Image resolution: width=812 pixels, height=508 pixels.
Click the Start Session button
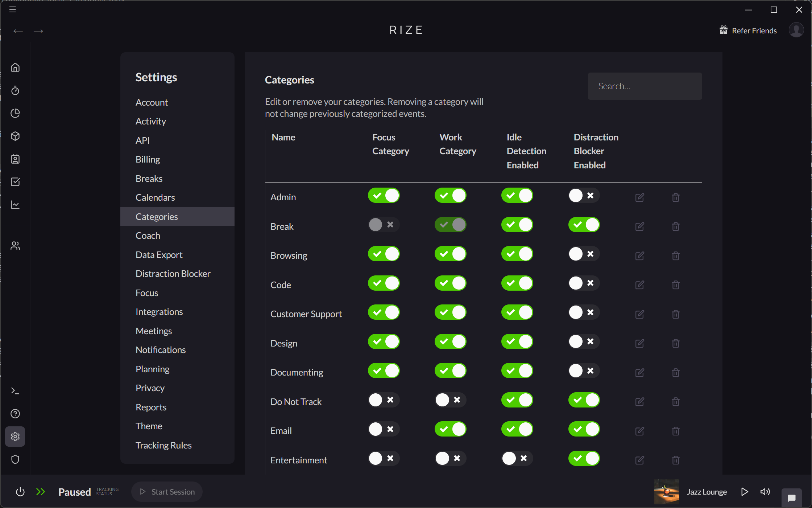(167, 492)
